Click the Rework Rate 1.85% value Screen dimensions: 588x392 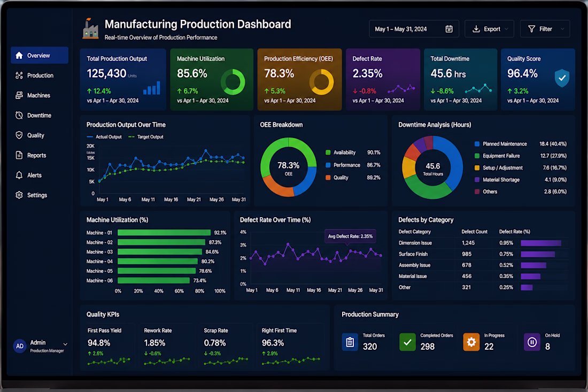(154, 343)
